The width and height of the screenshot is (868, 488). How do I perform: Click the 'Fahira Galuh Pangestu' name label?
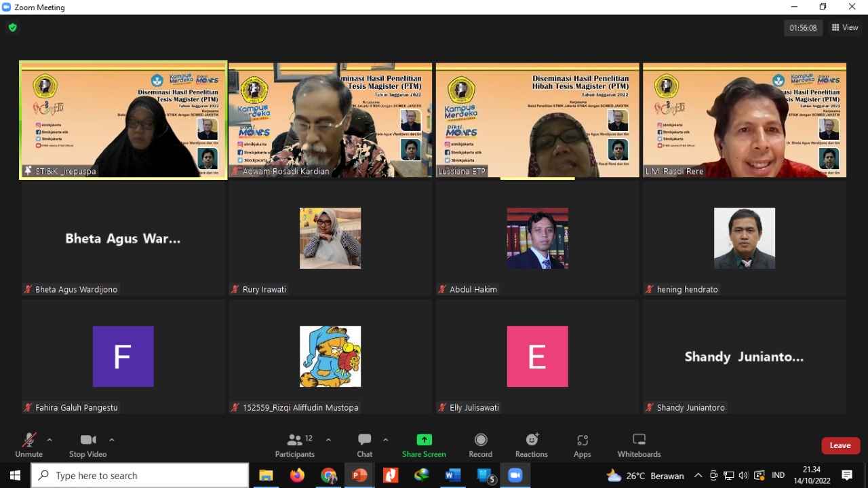coord(77,407)
